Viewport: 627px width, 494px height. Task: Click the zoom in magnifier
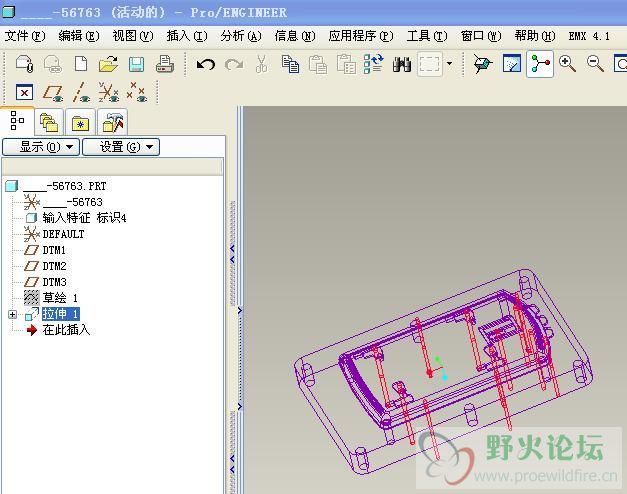567,64
